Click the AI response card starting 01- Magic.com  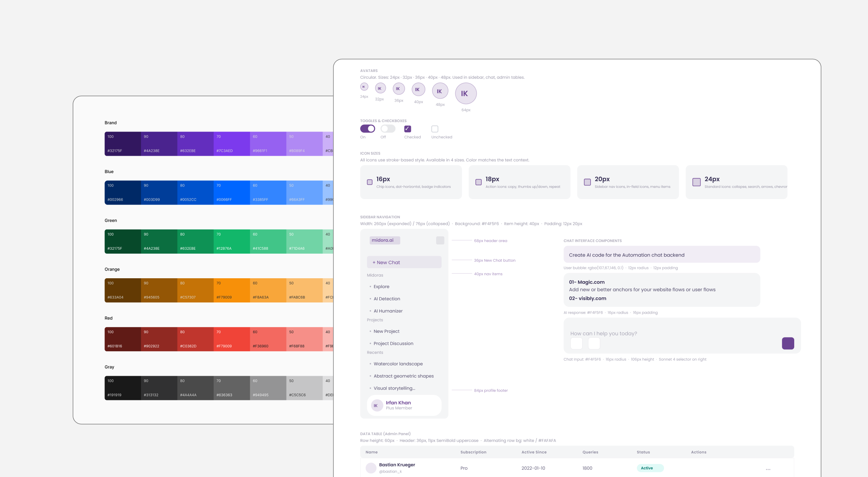(662, 290)
